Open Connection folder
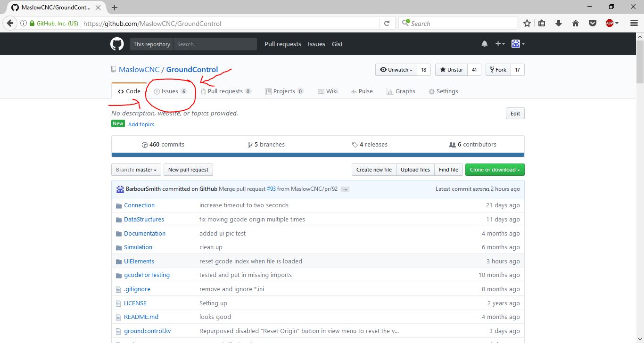The height and width of the screenshot is (343, 644). pos(139,205)
